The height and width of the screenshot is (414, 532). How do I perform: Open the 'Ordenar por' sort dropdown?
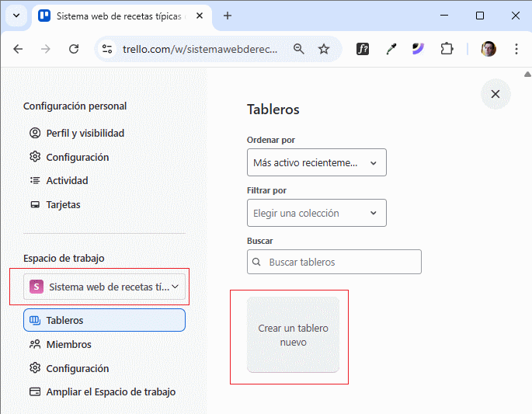(x=316, y=163)
